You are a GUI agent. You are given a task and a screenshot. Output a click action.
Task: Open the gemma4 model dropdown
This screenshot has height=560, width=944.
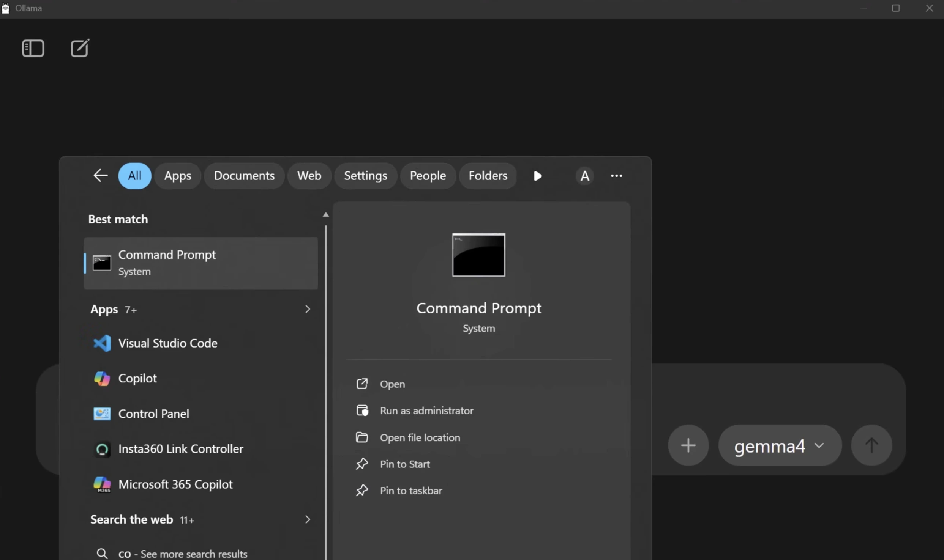click(x=780, y=445)
